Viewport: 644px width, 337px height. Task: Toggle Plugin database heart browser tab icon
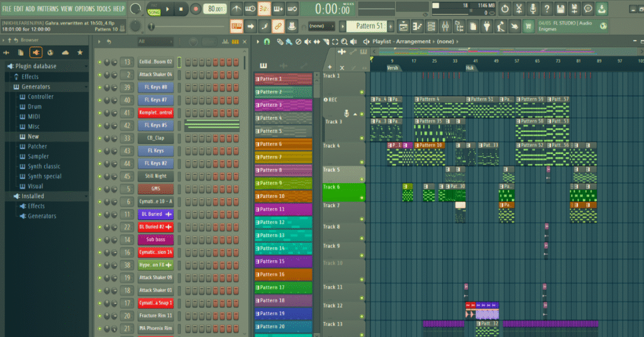coord(36,53)
